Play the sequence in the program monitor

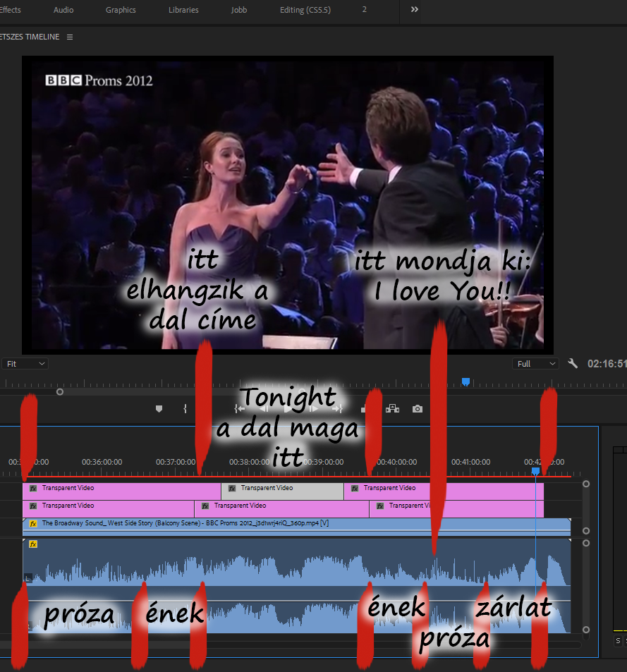pyautogui.click(x=288, y=409)
